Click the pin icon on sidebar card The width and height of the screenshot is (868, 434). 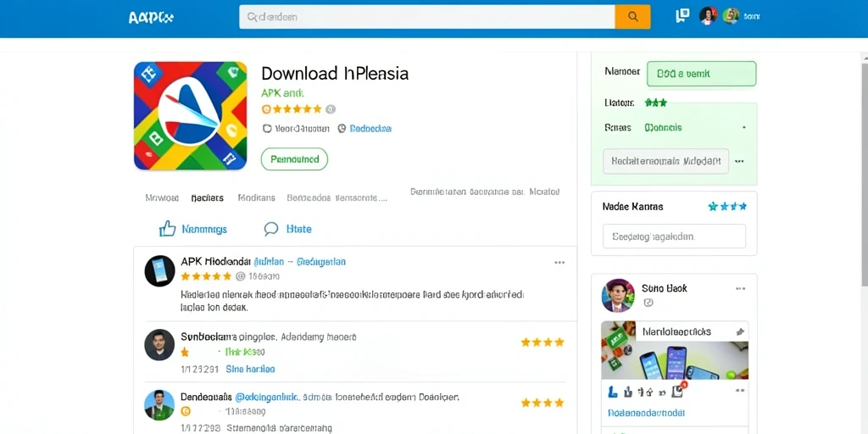pos(739,332)
